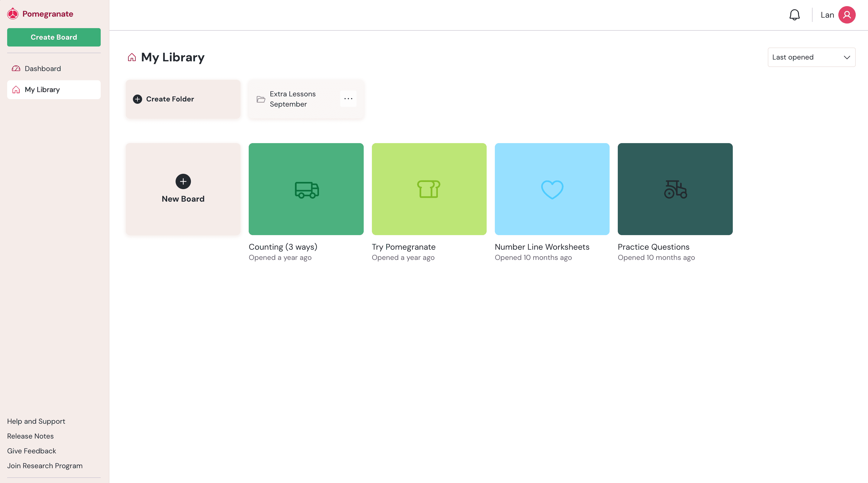Open notifications bell

point(794,15)
